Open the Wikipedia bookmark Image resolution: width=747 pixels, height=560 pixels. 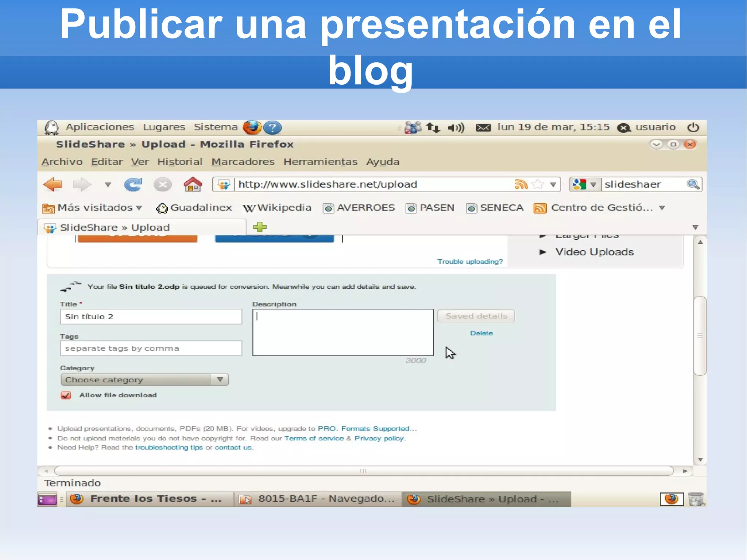pos(277,208)
